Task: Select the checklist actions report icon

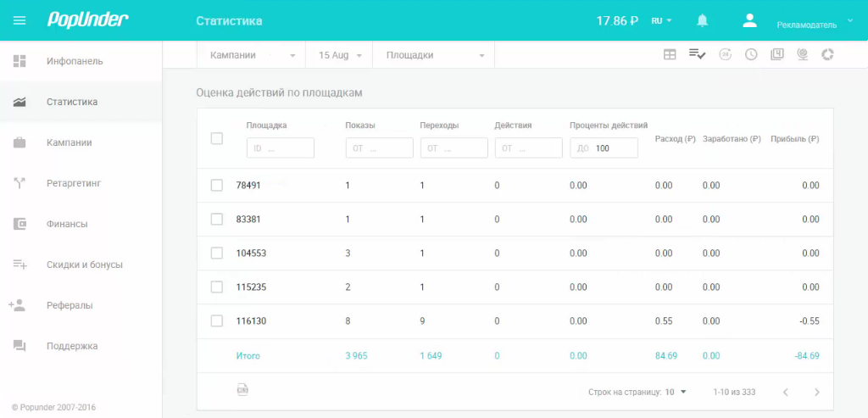Action: [x=697, y=54]
